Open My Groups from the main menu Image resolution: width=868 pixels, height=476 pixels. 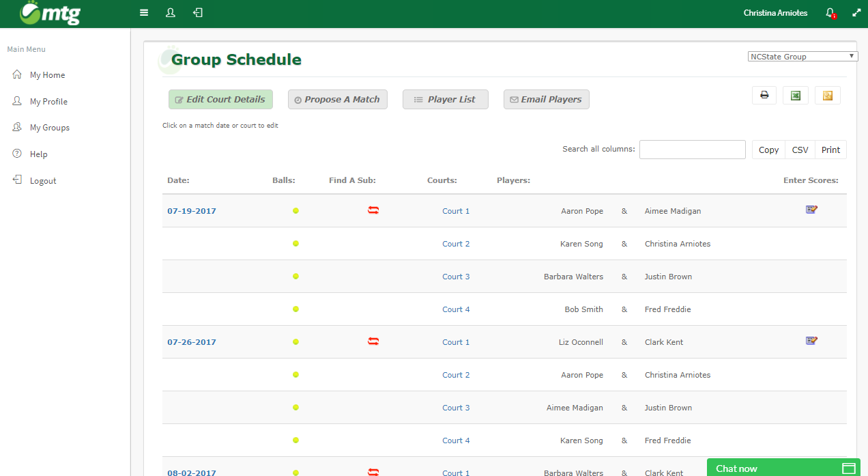click(49, 128)
